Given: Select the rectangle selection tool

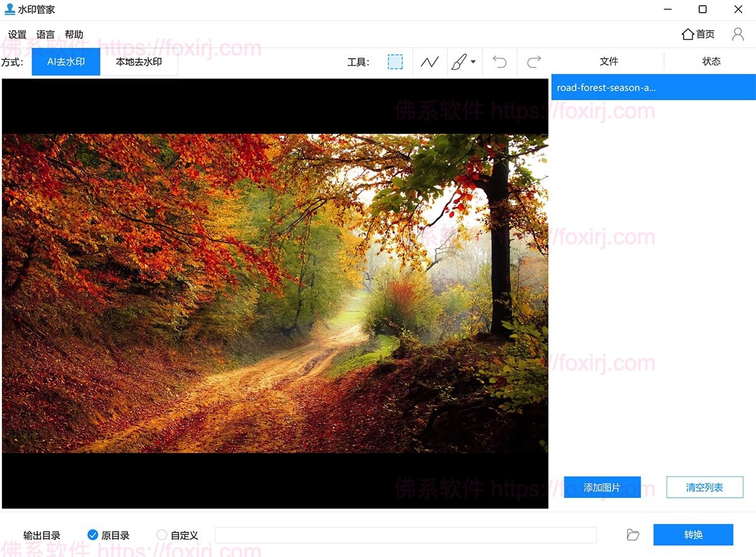Looking at the screenshot, I should coord(395,62).
